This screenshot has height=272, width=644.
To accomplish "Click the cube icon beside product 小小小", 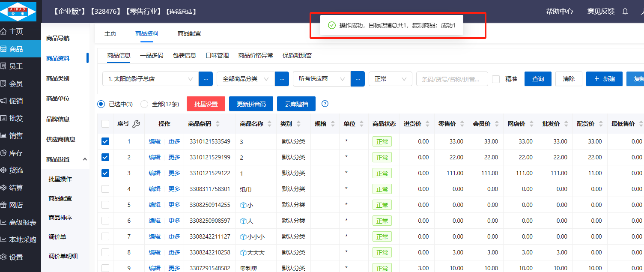I will (244, 237).
